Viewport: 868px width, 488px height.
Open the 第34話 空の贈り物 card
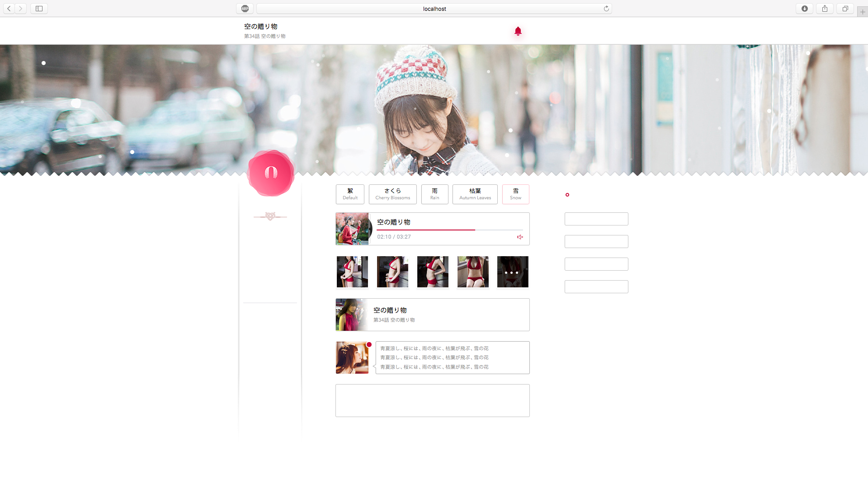432,314
